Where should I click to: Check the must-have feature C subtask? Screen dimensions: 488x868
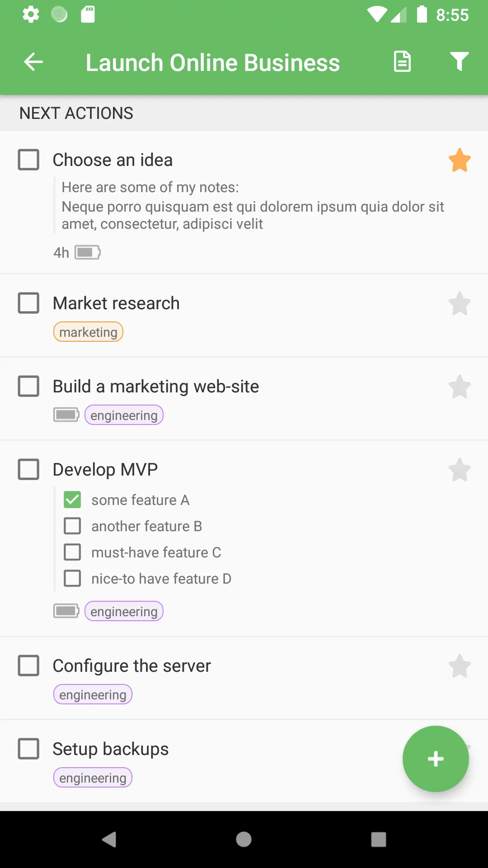click(73, 552)
